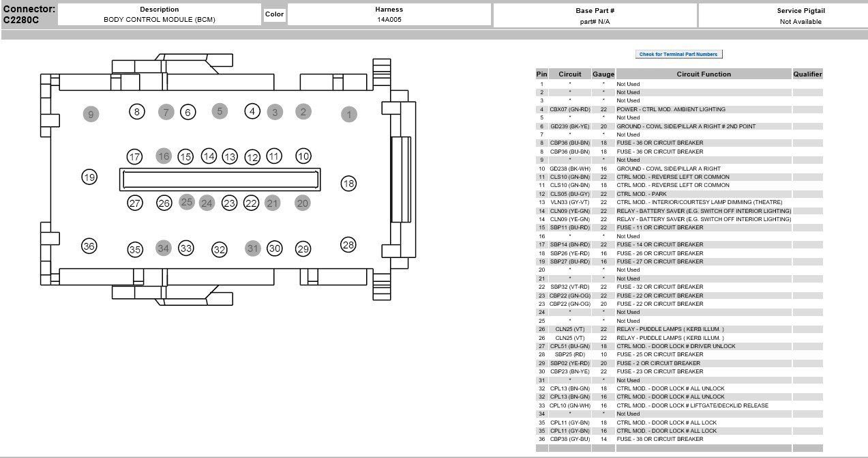The width and height of the screenshot is (868, 458).
Task: Click the Harness 14A005 cell
Action: click(x=388, y=14)
